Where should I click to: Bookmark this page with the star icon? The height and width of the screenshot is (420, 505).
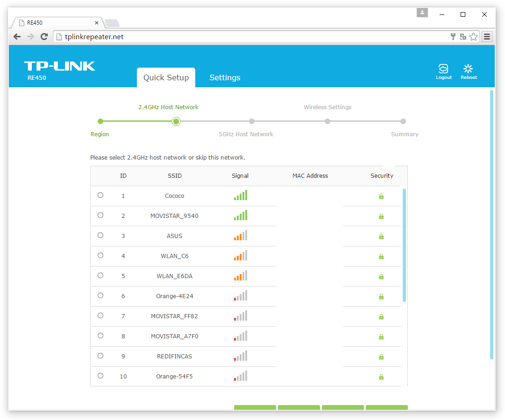click(473, 37)
